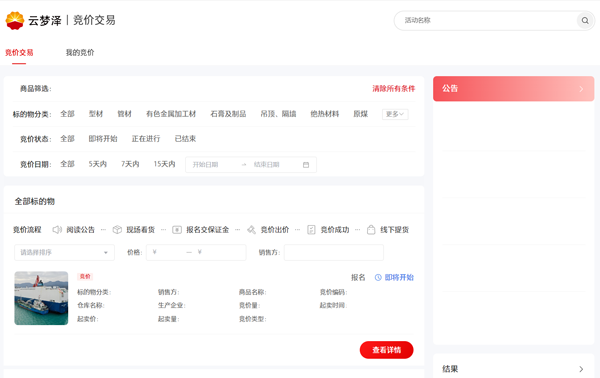This screenshot has width=600, height=378.
Task: Click 清除所有条件 link
Action: 394,88
